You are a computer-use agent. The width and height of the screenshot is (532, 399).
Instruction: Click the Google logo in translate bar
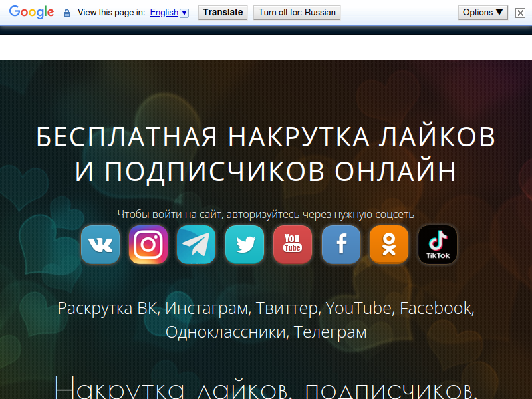31,12
